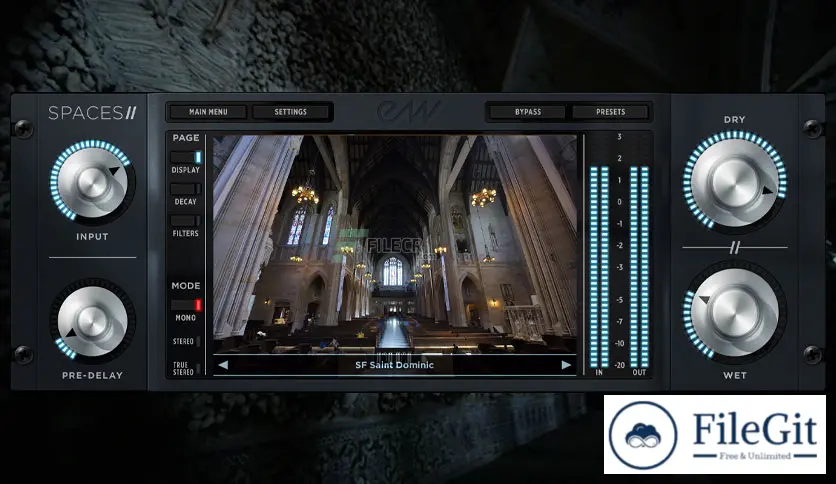Switch page to Display

(186, 157)
